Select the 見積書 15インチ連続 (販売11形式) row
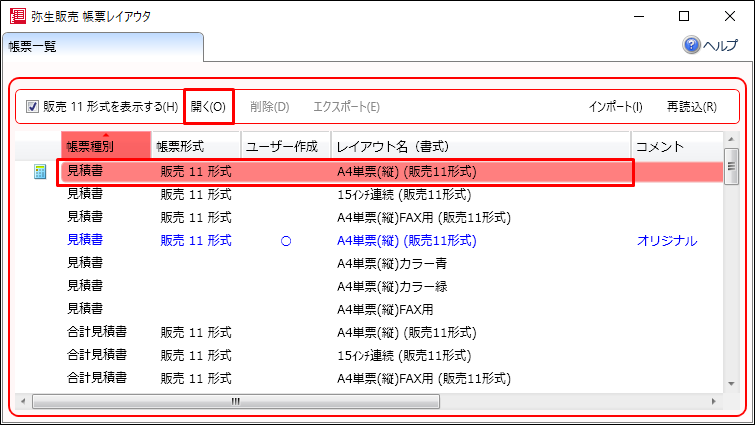The image size is (755, 425). coord(369,194)
